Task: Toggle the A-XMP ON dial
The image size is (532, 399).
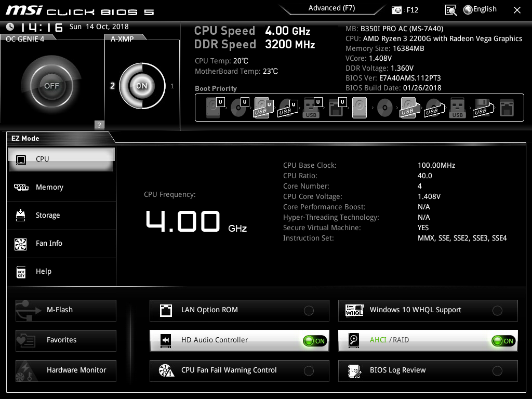Action: click(x=142, y=86)
